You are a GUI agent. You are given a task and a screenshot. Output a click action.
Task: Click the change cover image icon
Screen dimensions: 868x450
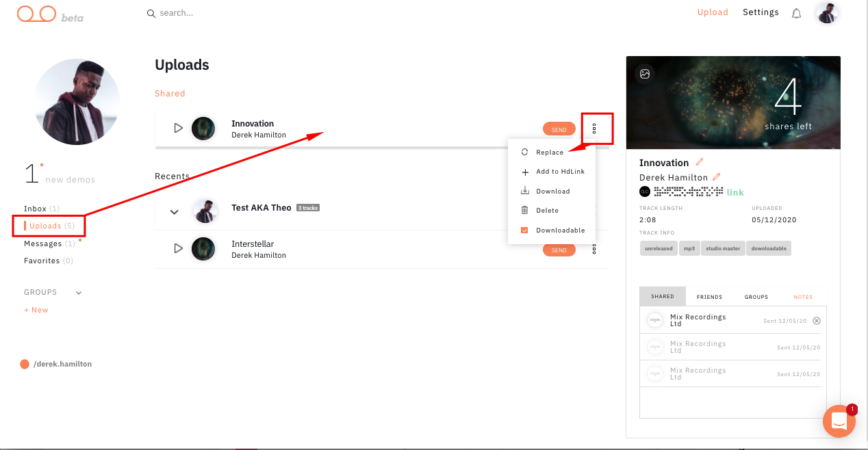pos(644,74)
